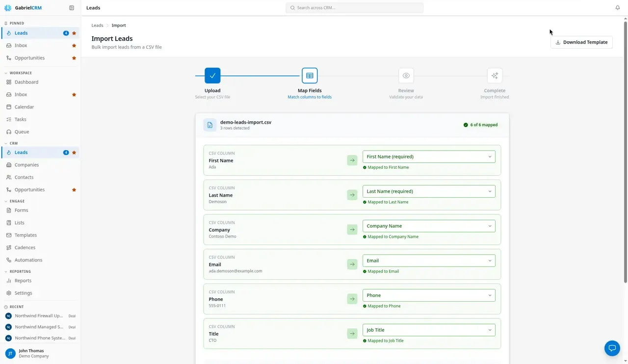
Task: Click the '6 of 6 mapped' status text
Action: pyautogui.click(x=484, y=125)
